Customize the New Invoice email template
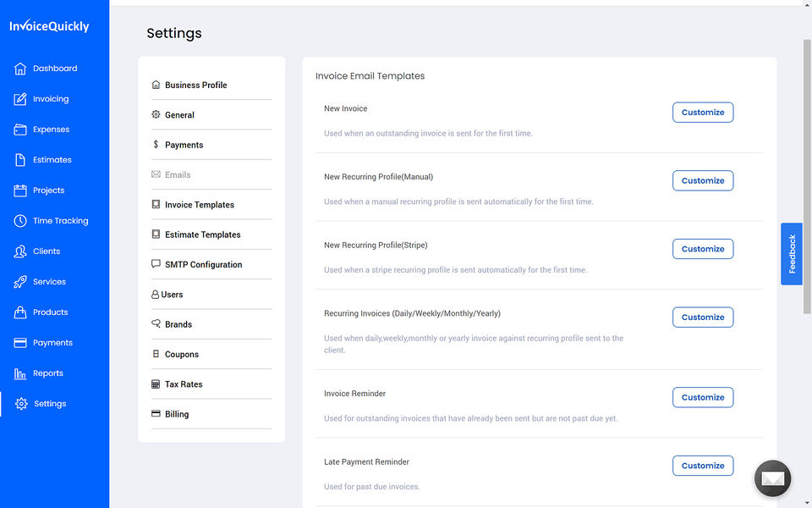This screenshot has height=508, width=812. click(x=703, y=113)
